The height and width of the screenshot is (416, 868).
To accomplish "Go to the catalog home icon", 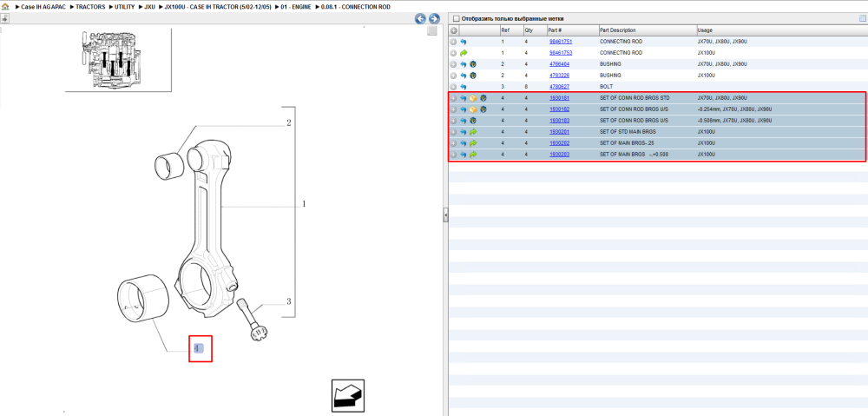I will tap(5, 7).
